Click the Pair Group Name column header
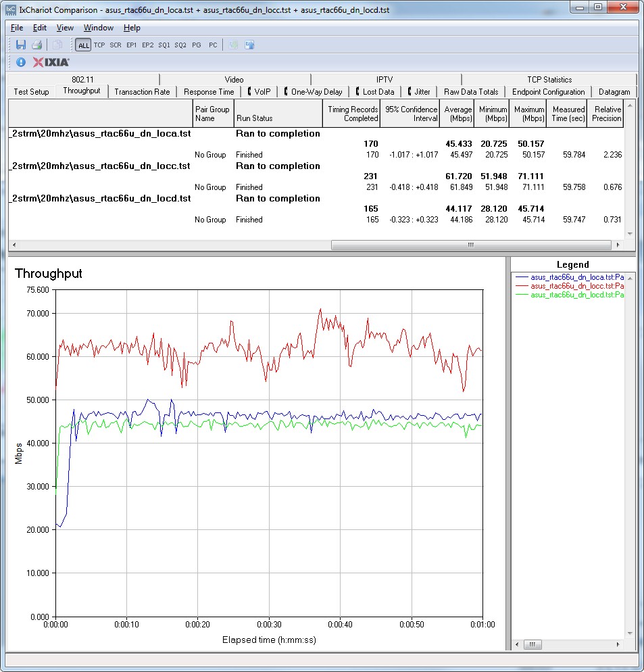 coord(213,114)
